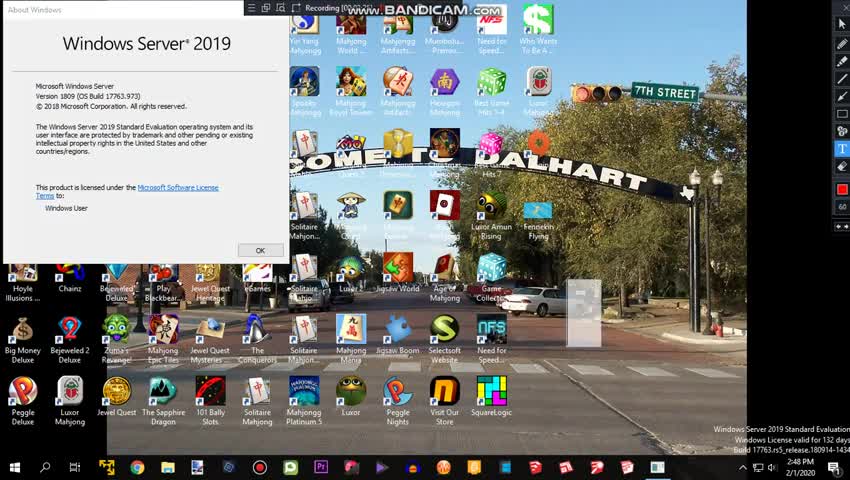The width and height of the screenshot is (850, 480).
Task: Open the 2:48 PM clock calendar
Action: tap(800, 467)
